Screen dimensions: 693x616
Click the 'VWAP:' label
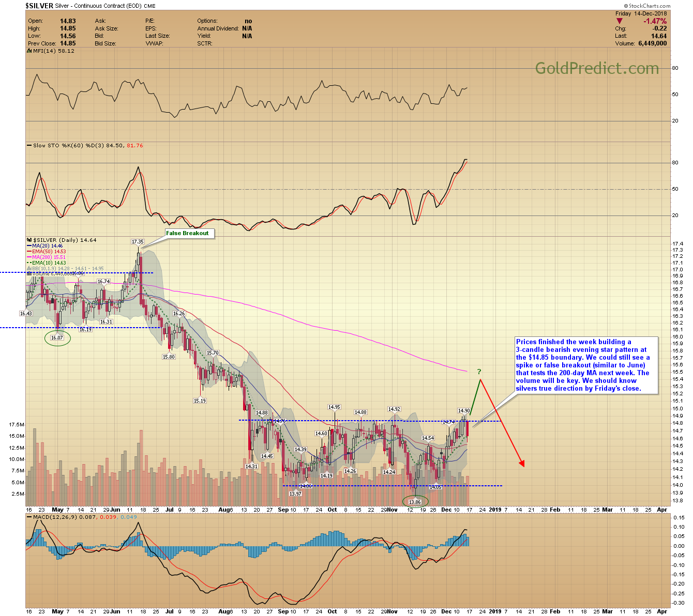pyautogui.click(x=155, y=44)
